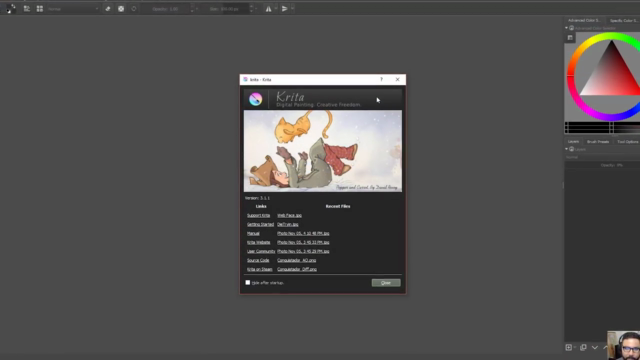Click the lock icon of Advanced Color Selector docker
Image resolution: width=640 pixels, height=360 pixels.
click(x=571, y=28)
